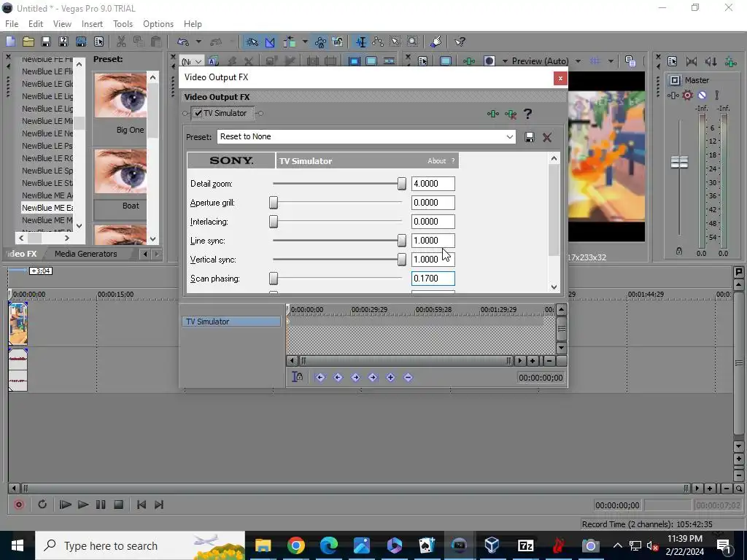Click the Plug-In Help question mark
This screenshot has height=560, width=747.
pos(527,114)
